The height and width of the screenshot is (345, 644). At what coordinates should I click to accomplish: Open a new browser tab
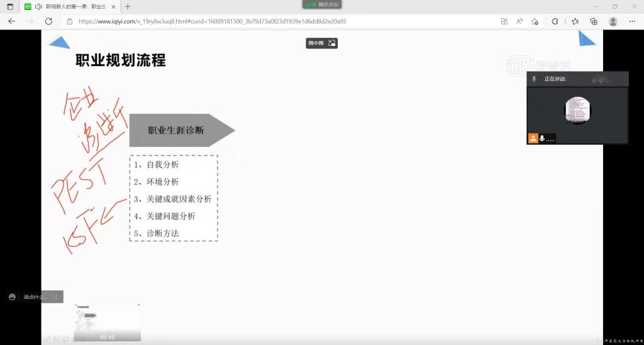(128, 6)
